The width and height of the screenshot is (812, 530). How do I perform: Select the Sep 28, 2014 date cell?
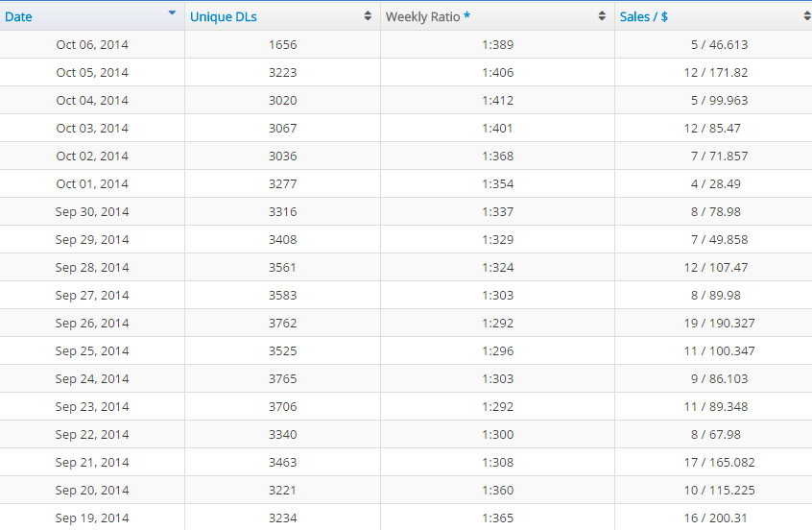92,267
